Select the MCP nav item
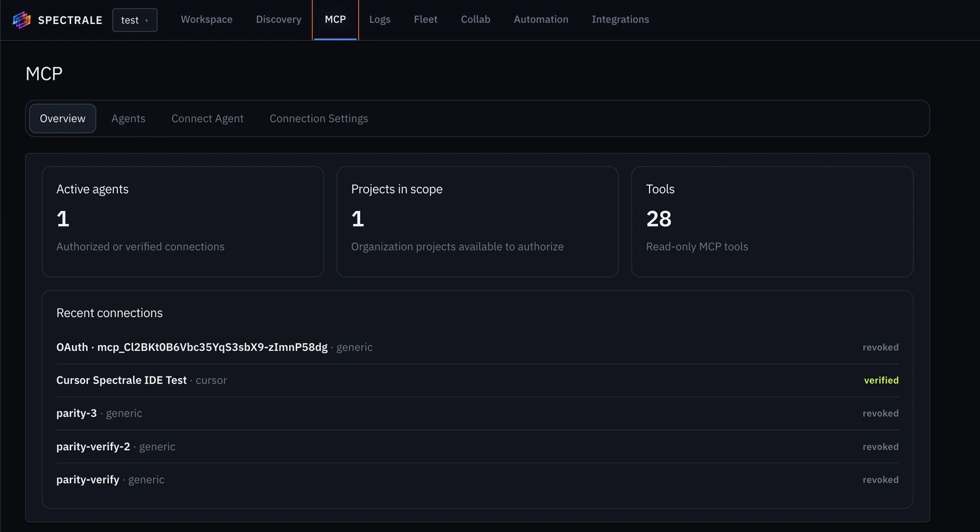Image resolution: width=980 pixels, height=532 pixels. pyautogui.click(x=335, y=19)
